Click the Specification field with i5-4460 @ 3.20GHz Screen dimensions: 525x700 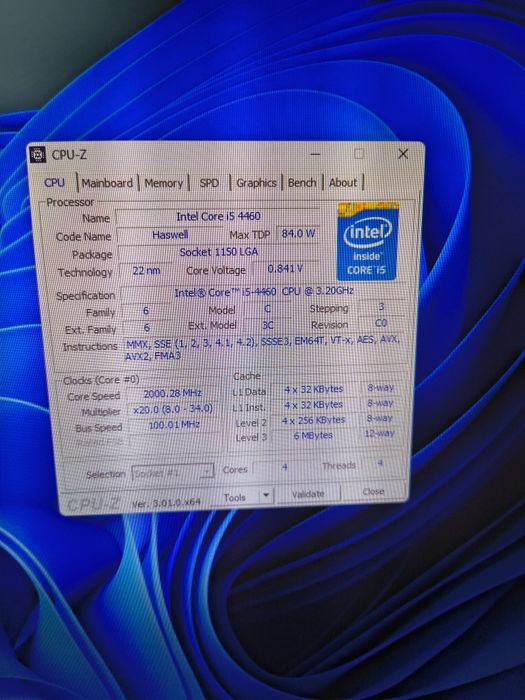point(263,292)
